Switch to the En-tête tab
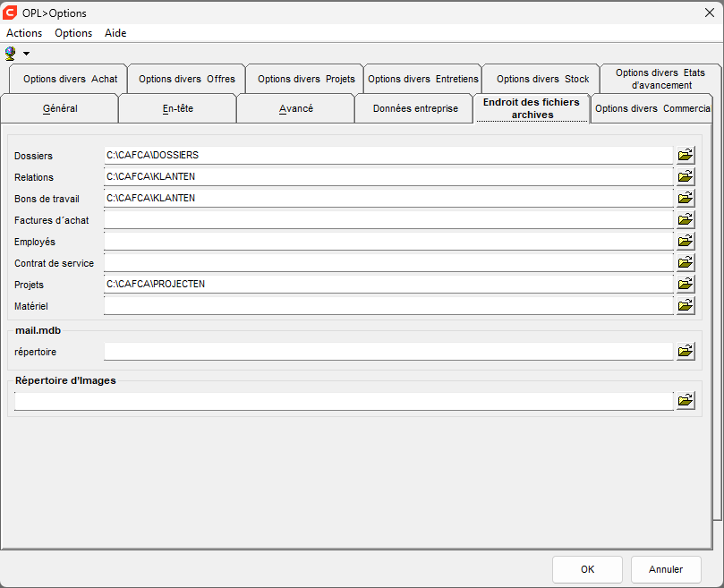Screen dimensions: 724x588 (178, 108)
